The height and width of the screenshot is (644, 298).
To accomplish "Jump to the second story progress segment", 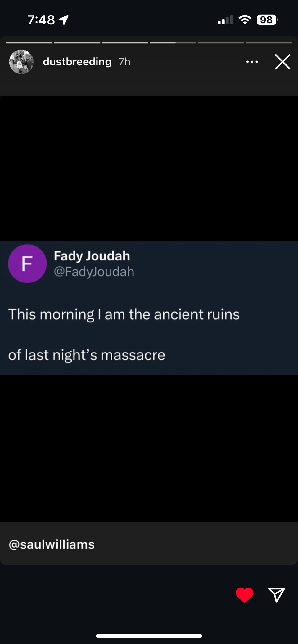I will 77,42.
